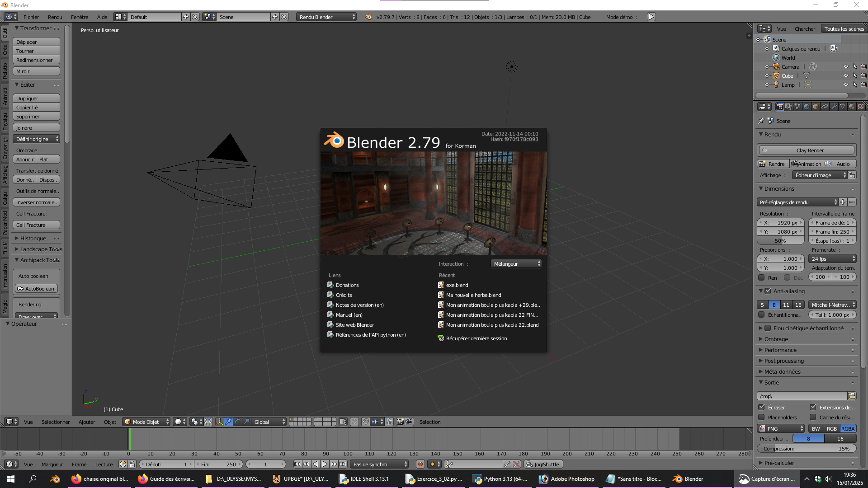868x488 pixels.
Task: Open the Render properties tab icon
Action: point(779,107)
